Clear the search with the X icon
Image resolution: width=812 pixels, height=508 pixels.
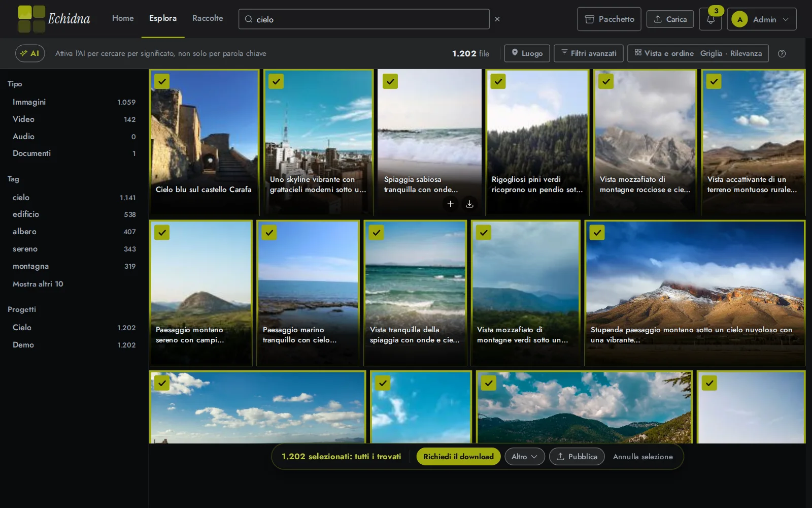[497, 19]
